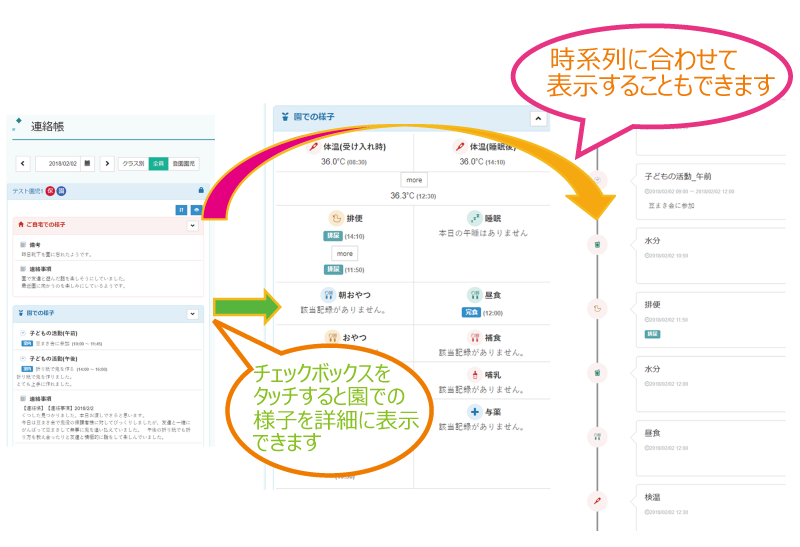Screen dimensions: 800x547
Task: Select the クラス別 filter toggle
Action: pos(132,163)
